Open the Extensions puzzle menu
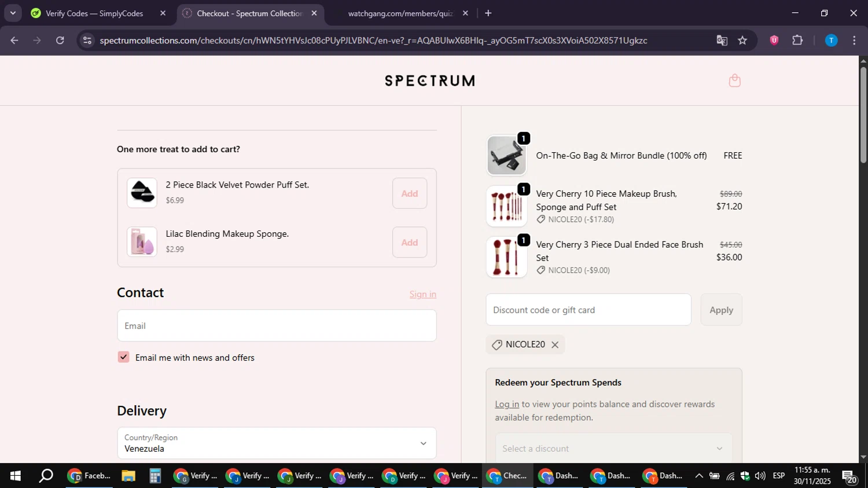The width and height of the screenshot is (868, 488). point(797,41)
